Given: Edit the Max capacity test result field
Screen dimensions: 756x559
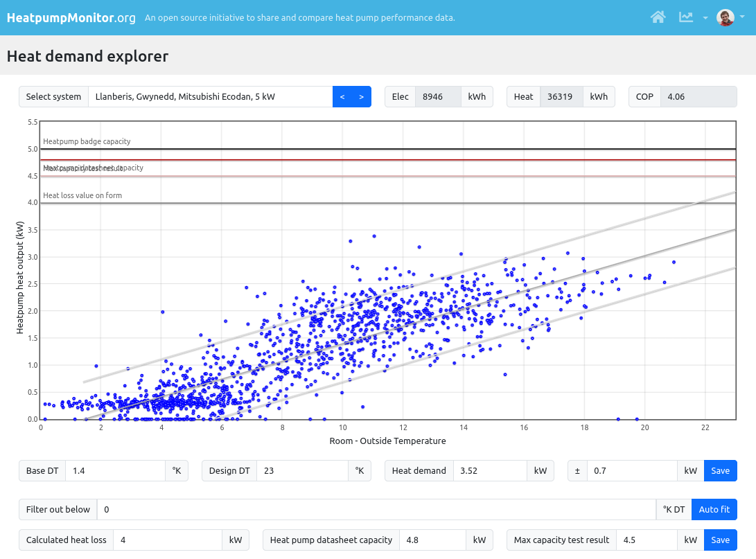Looking at the screenshot, I should (x=647, y=540).
